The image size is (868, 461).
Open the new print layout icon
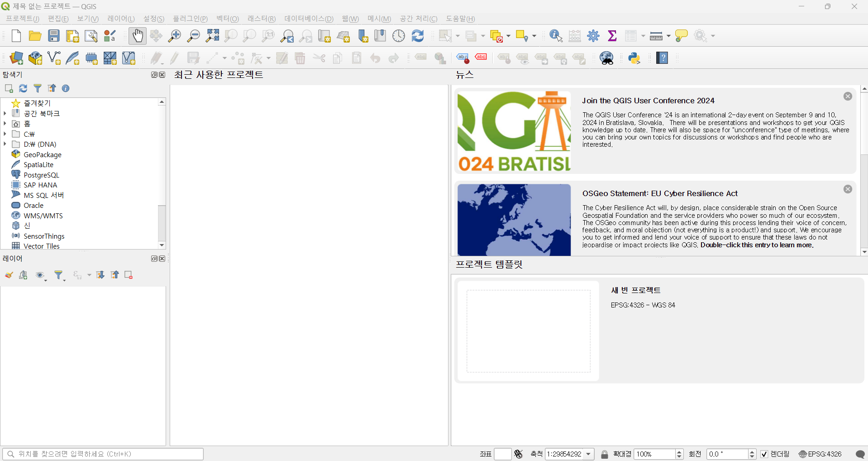[x=72, y=36]
